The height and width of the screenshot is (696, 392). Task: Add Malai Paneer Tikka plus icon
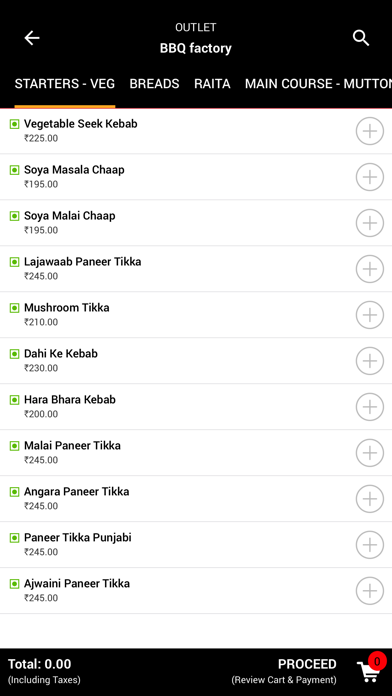click(x=370, y=453)
